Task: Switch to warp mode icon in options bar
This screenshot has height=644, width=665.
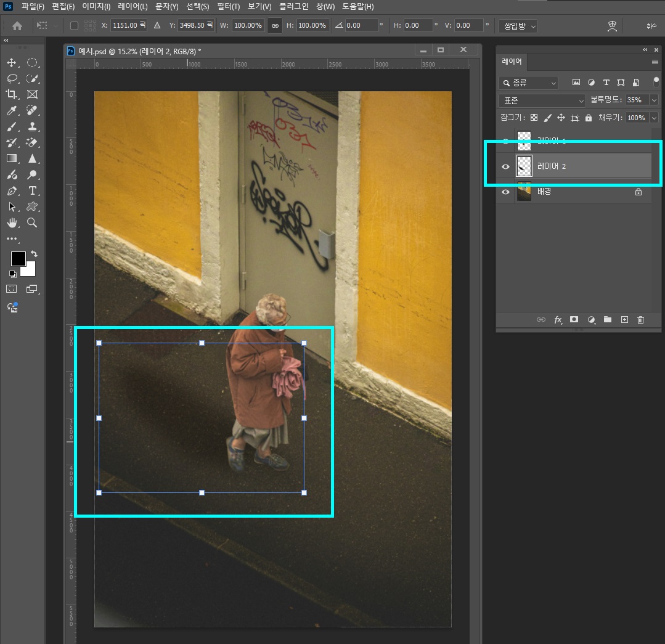Action: [x=612, y=26]
